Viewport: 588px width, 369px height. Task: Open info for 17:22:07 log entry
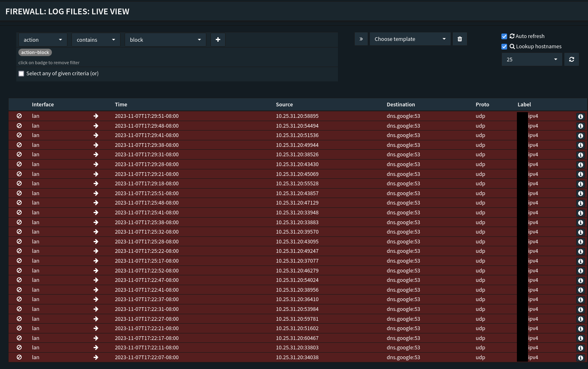pos(580,358)
